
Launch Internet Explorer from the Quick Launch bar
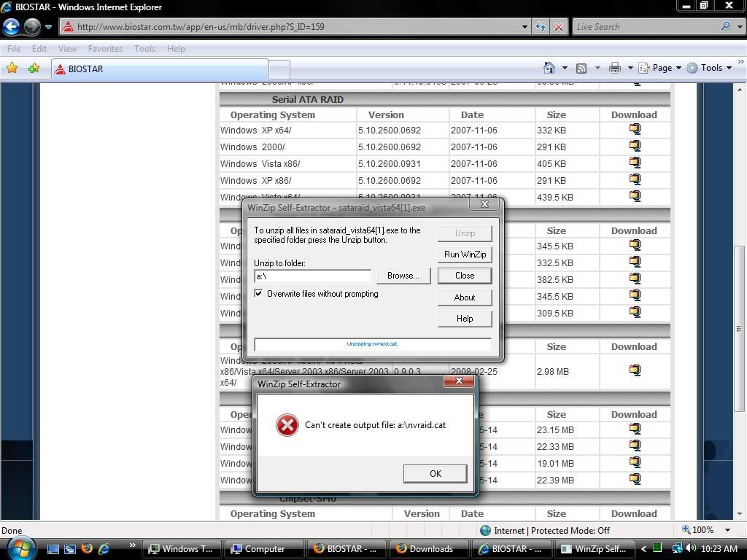104,549
